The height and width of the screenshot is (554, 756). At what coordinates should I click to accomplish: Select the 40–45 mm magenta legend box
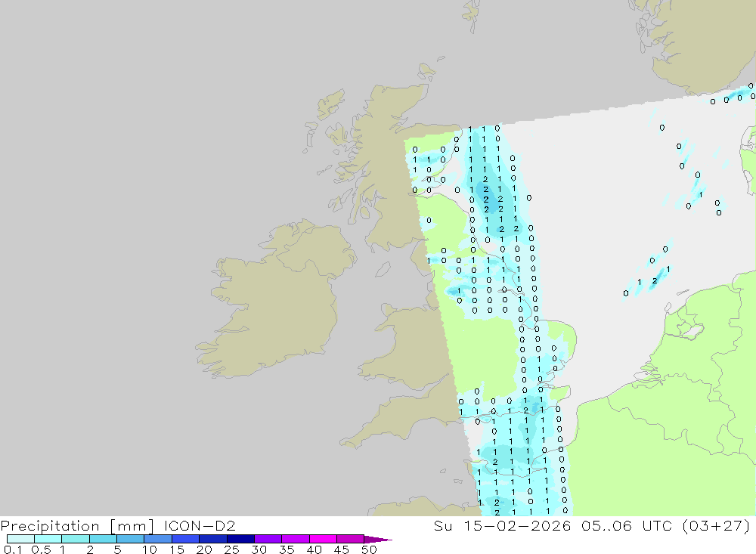[323, 539]
